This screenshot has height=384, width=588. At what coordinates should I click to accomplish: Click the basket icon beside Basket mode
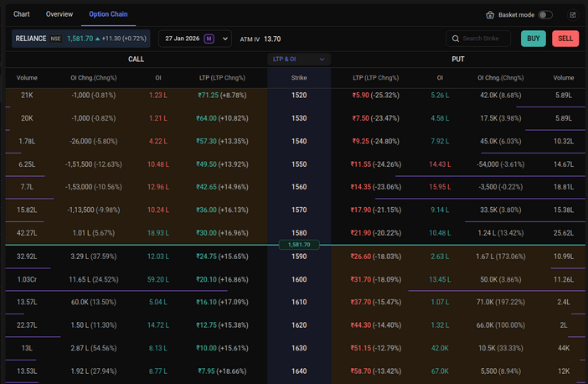click(x=491, y=15)
